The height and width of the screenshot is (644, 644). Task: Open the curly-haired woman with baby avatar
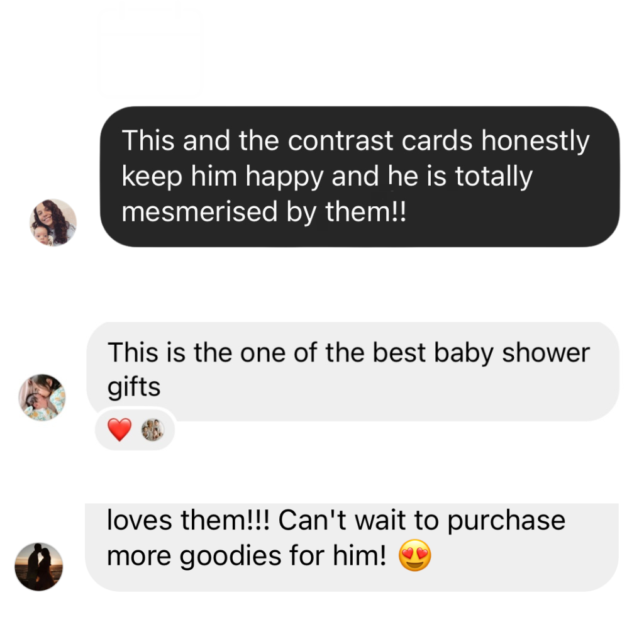tap(53, 223)
